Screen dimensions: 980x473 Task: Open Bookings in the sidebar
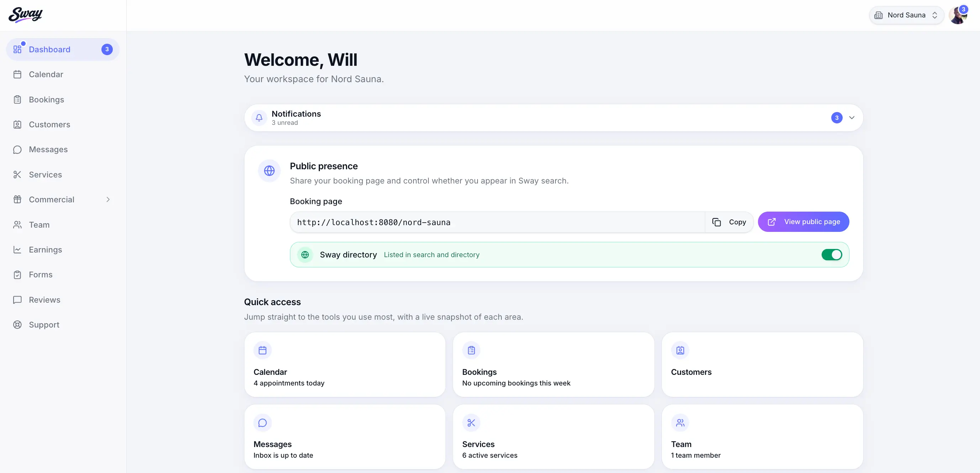pyautogui.click(x=63, y=100)
